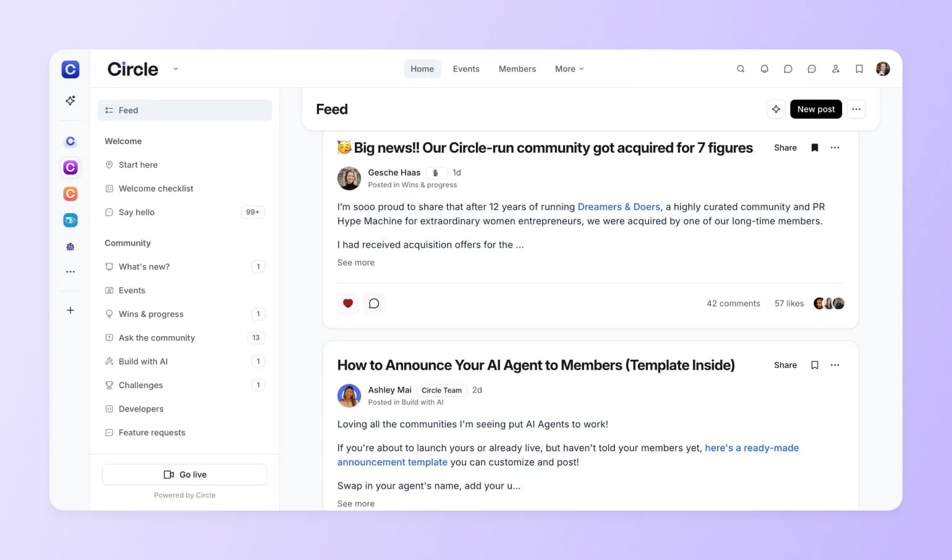
Task: Click the Community section heading
Action: [x=127, y=243]
